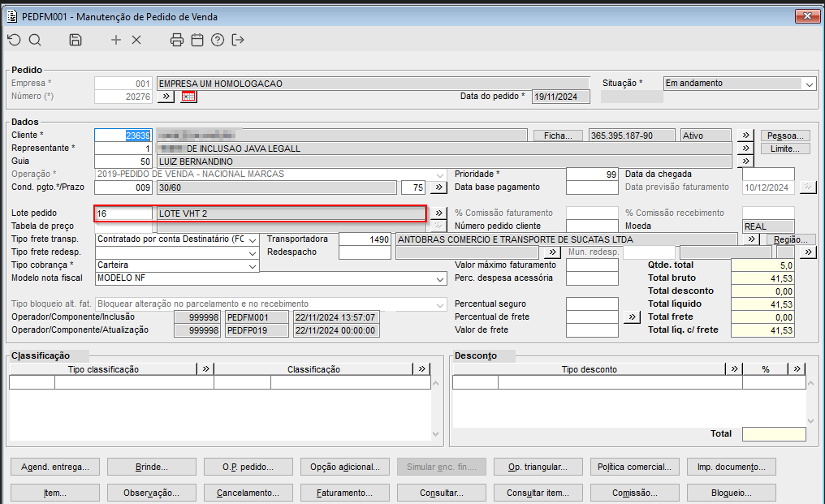The height and width of the screenshot is (504, 825).
Task: Click the Limite... button
Action: point(785,149)
